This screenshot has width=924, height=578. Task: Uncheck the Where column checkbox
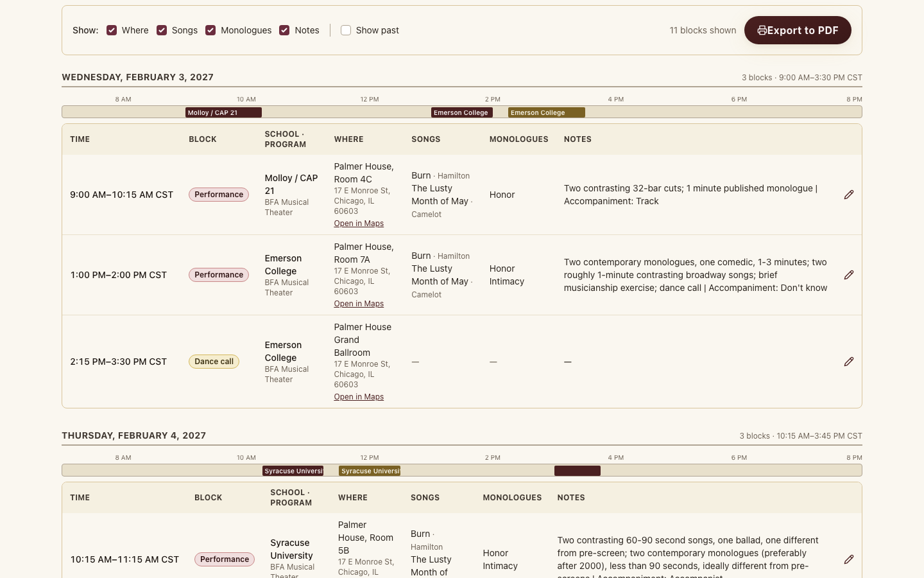click(x=112, y=30)
